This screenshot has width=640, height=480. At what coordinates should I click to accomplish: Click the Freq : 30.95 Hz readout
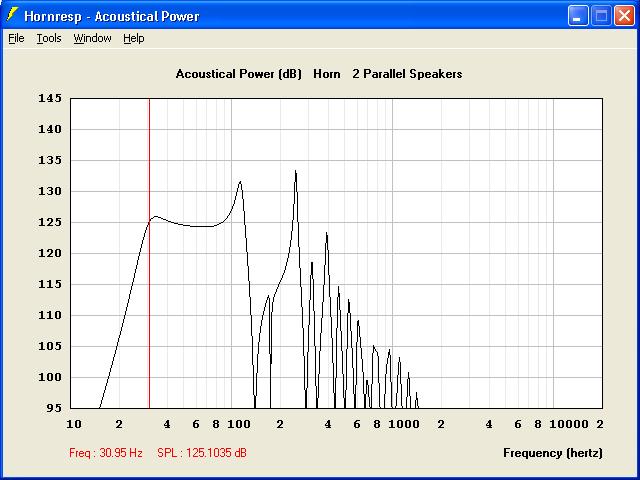106,453
